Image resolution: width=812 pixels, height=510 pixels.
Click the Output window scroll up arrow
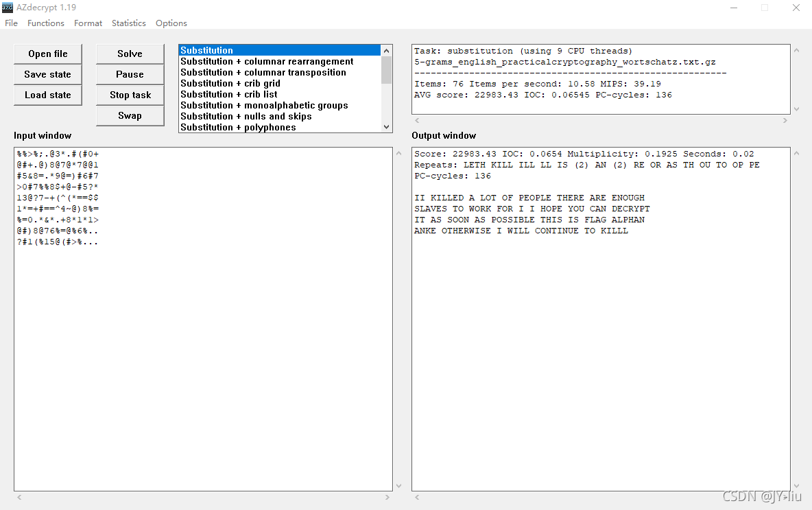point(796,154)
